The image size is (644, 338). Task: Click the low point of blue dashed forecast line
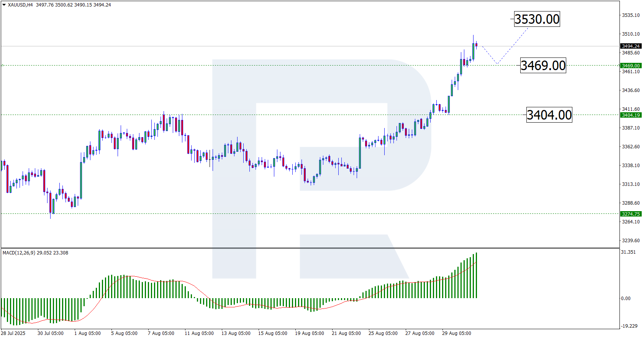tap(497, 64)
